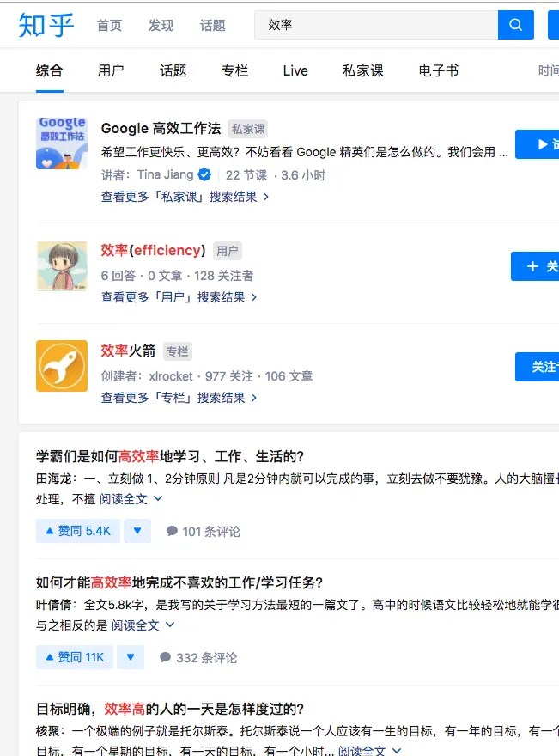Switch to the 用户 results tab
559x756 pixels.
pos(111,70)
